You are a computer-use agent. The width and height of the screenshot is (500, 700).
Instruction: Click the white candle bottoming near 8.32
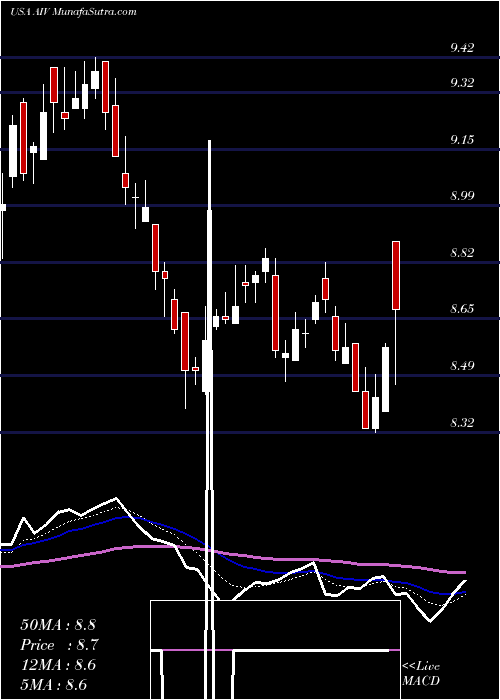pos(376,412)
